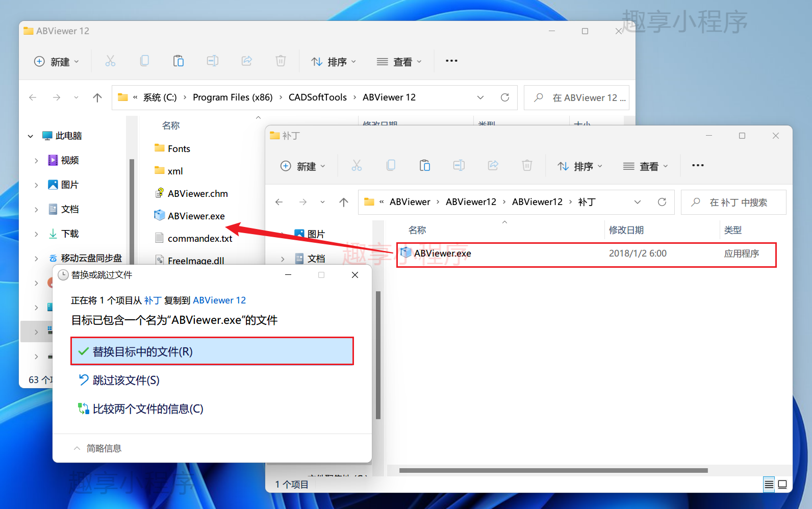
Task: Go back in 补丁 window
Action: click(x=279, y=202)
